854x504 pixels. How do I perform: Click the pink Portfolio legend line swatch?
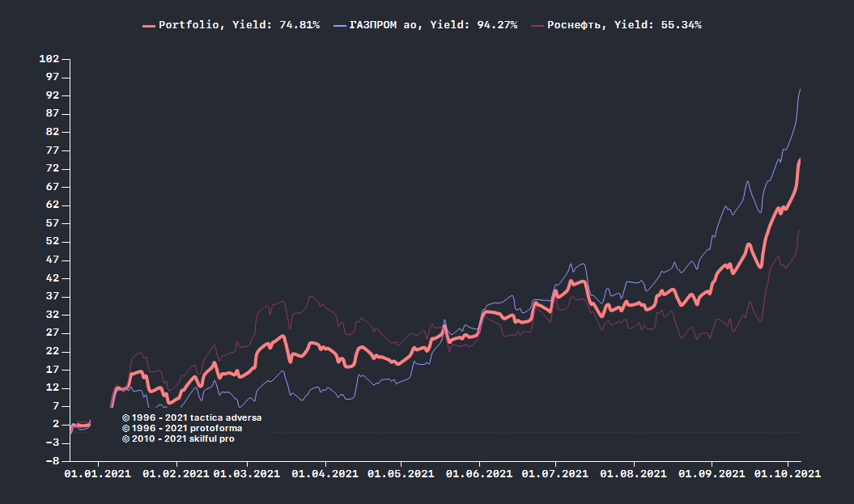(148, 25)
